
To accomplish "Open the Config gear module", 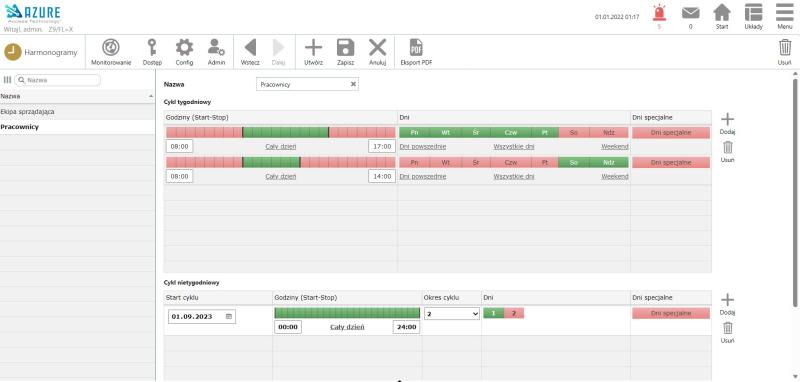I will [184, 52].
